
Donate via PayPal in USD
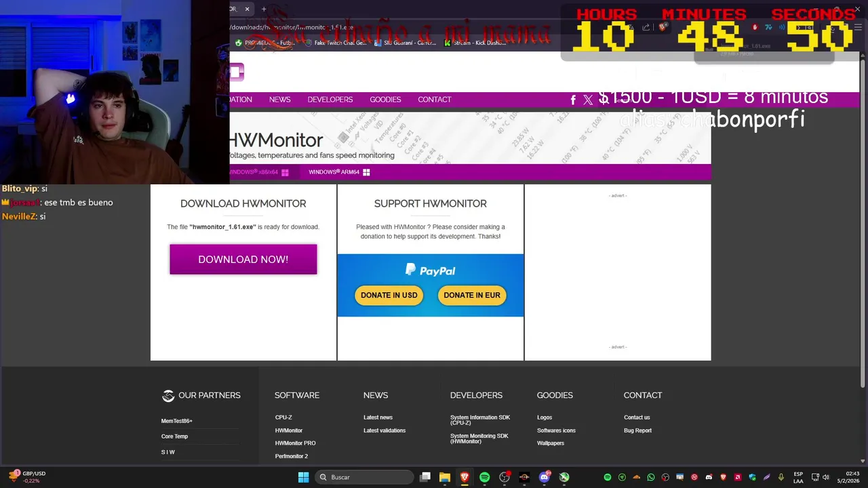tap(389, 295)
